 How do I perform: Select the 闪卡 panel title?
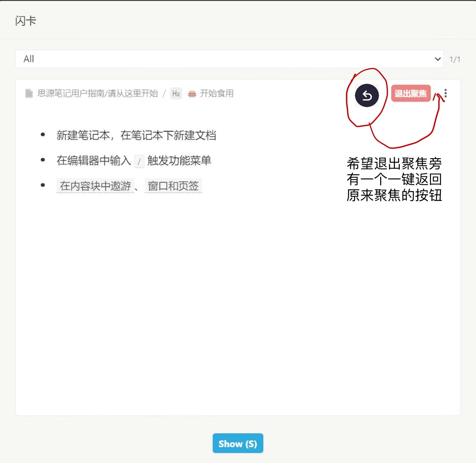26,21
